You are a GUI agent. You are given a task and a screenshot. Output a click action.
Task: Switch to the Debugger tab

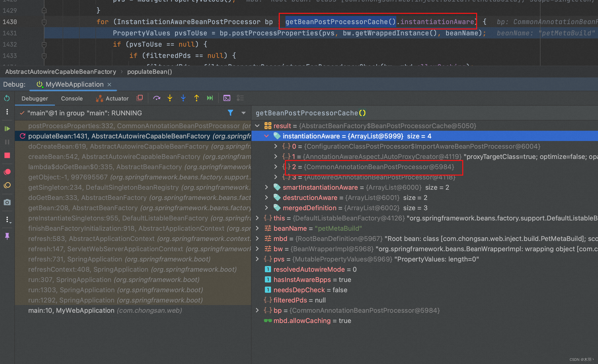(35, 98)
